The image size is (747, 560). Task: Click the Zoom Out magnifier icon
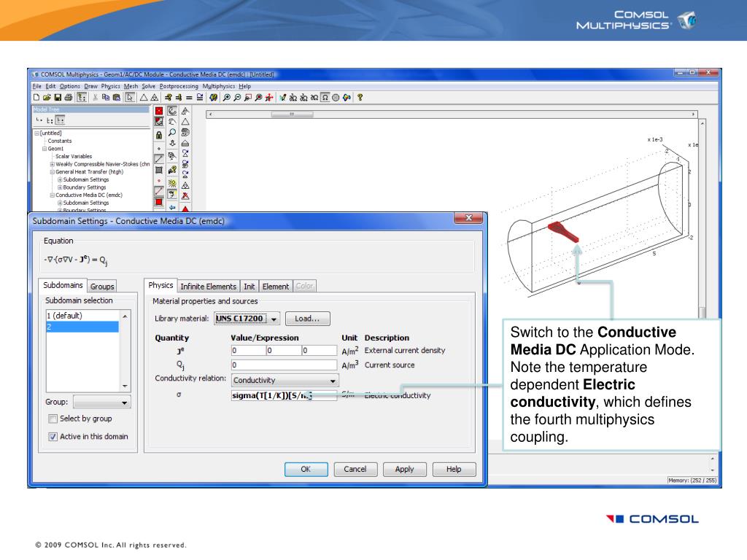pos(237,98)
